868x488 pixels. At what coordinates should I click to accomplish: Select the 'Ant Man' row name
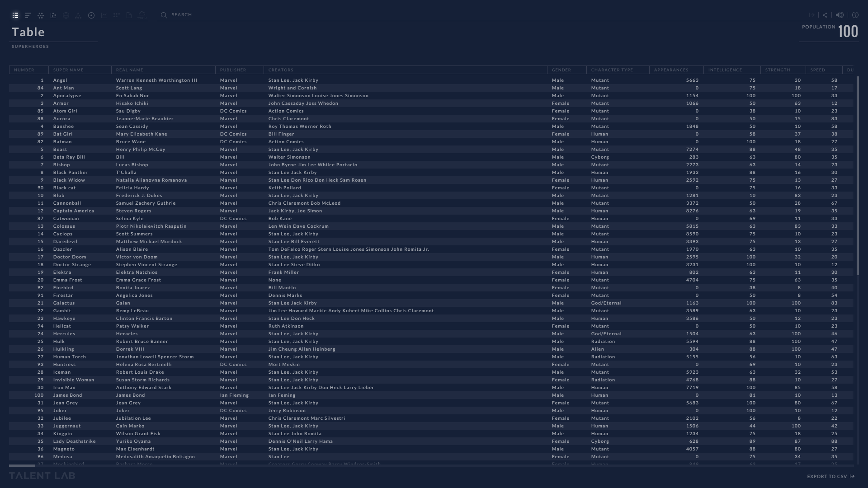[x=63, y=88]
